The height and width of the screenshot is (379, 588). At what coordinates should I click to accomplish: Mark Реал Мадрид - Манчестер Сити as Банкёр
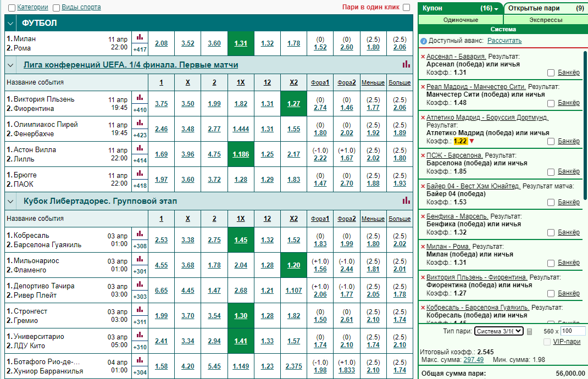(551, 103)
